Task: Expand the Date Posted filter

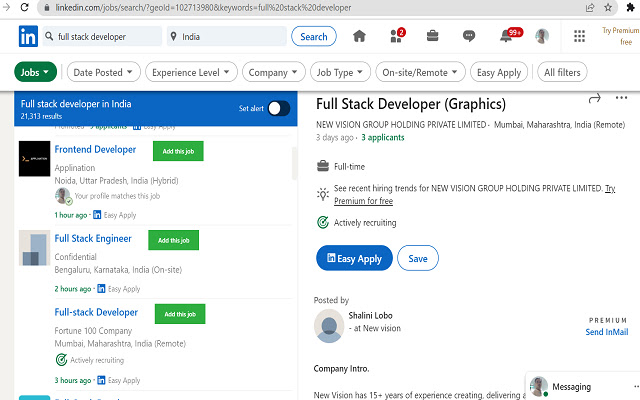Action: (x=103, y=72)
